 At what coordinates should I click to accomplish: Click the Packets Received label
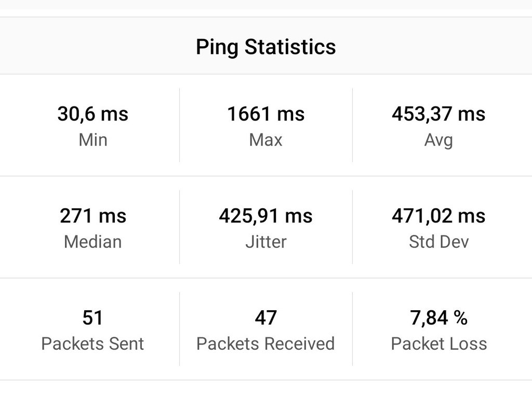[265, 344]
